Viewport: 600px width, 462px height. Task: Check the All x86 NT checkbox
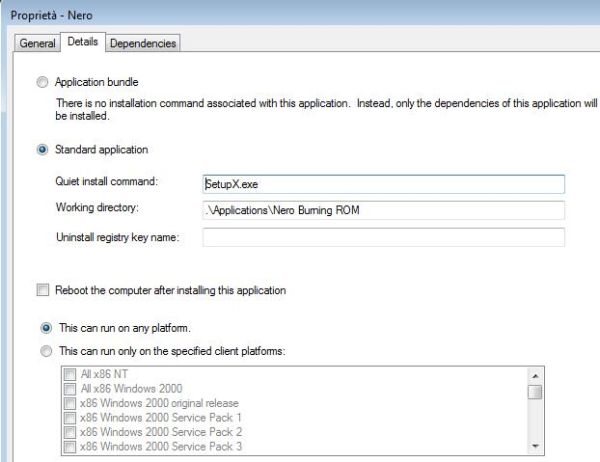click(70, 374)
